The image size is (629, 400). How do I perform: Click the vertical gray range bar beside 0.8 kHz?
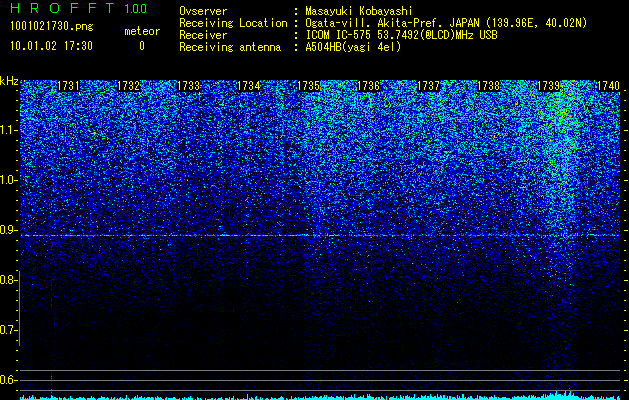[19, 308]
